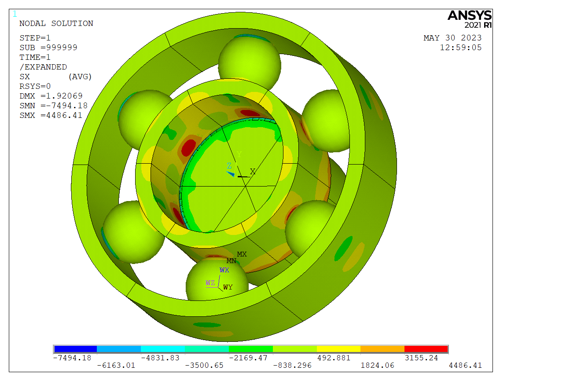Click the legend value -4831.83
The height and width of the screenshot is (381, 588).
[x=160, y=358]
